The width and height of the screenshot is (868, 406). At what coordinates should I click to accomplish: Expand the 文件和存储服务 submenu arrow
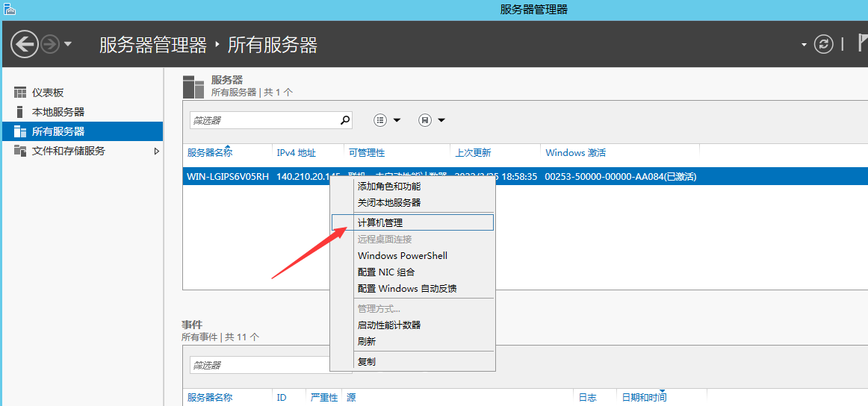[x=157, y=151]
